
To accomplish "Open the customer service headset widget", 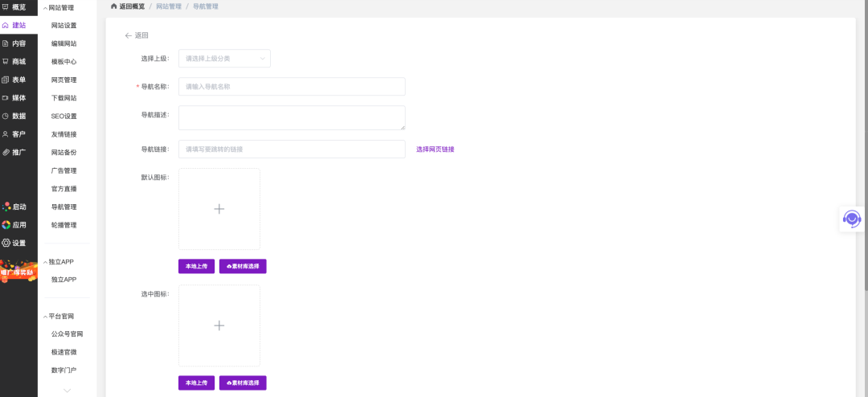I will click(x=852, y=219).
